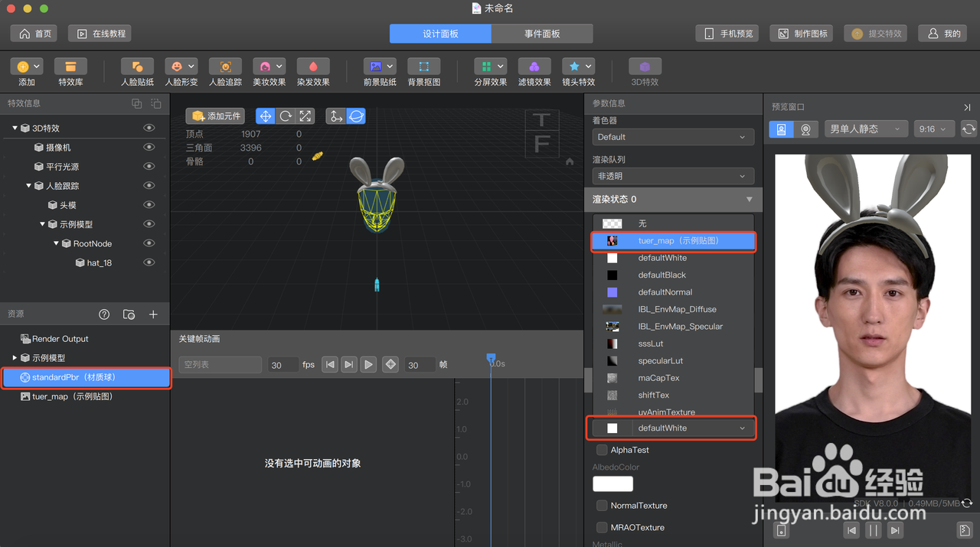Open the 添加 add menu icon
The height and width of the screenshot is (547, 980).
point(27,67)
